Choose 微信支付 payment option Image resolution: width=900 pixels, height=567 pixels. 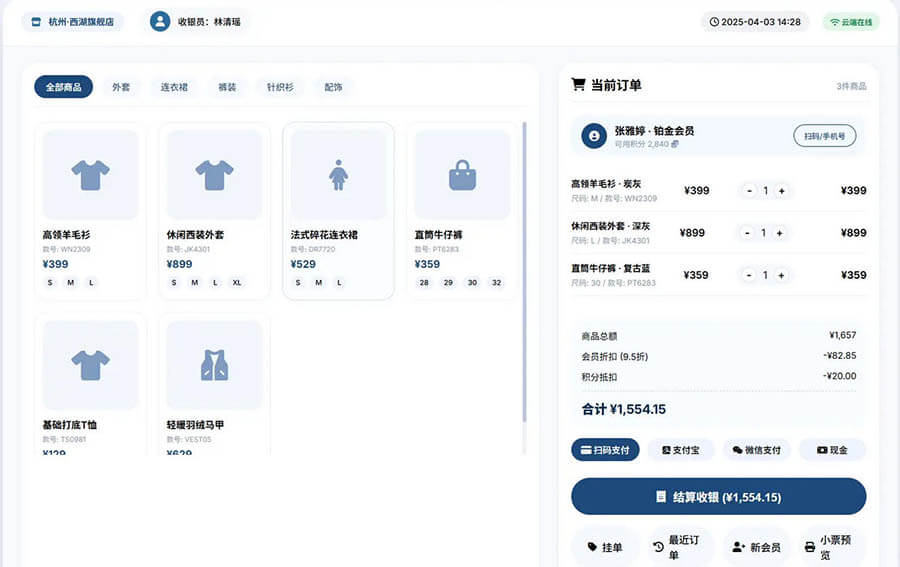[x=756, y=450]
